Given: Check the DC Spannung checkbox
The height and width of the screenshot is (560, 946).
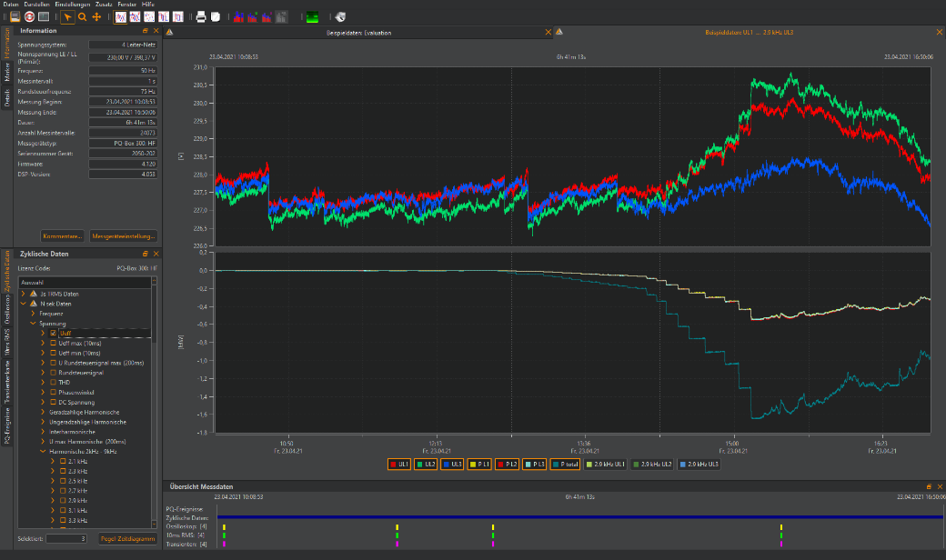Looking at the screenshot, I should [53, 402].
